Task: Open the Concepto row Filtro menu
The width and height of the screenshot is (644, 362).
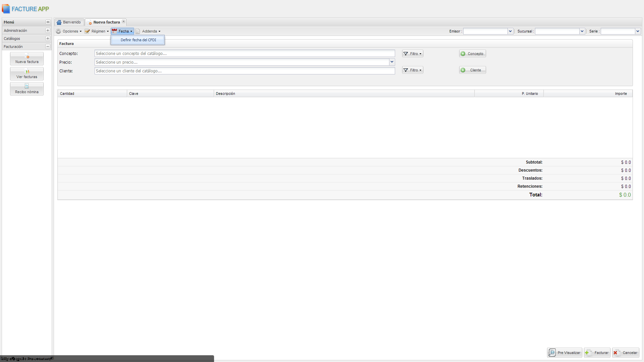Action: point(413,54)
